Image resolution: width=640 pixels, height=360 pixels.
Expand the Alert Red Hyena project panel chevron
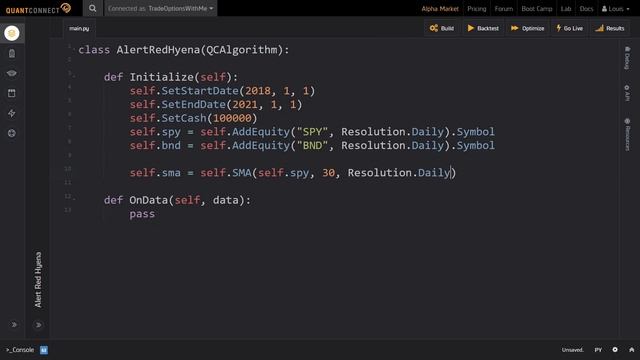[x=38, y=325]
